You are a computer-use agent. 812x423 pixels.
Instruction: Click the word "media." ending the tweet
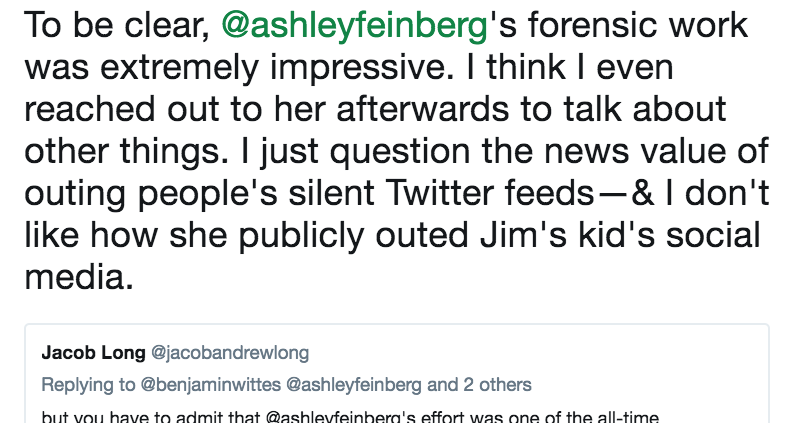point(79,277)
